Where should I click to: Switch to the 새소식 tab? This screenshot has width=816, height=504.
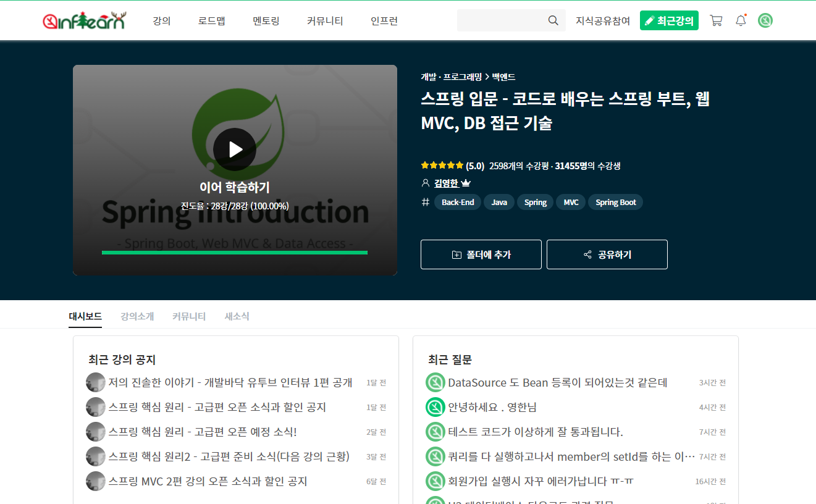237,316
